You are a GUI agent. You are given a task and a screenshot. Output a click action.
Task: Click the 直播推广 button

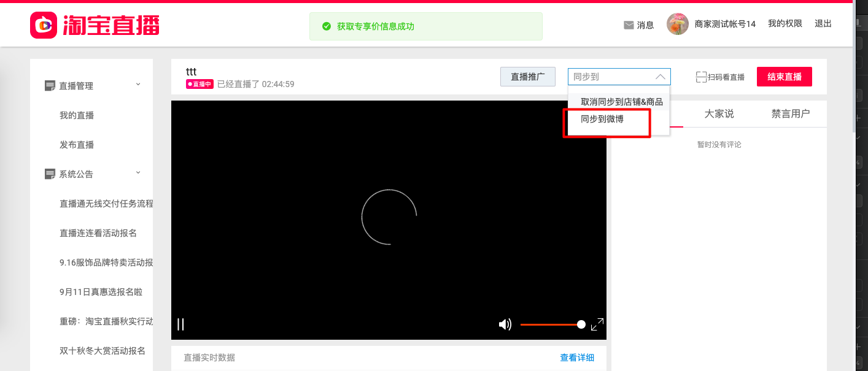click(x=528, y=77)
